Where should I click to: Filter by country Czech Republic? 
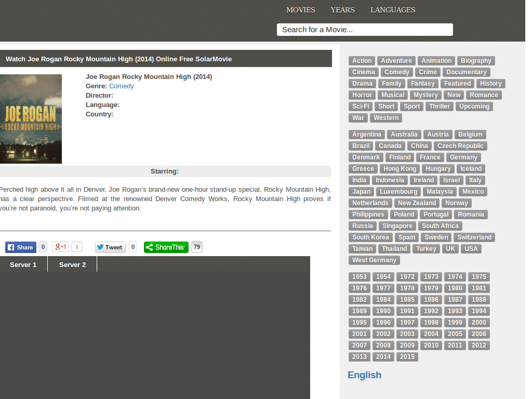(x=460, y=146)
